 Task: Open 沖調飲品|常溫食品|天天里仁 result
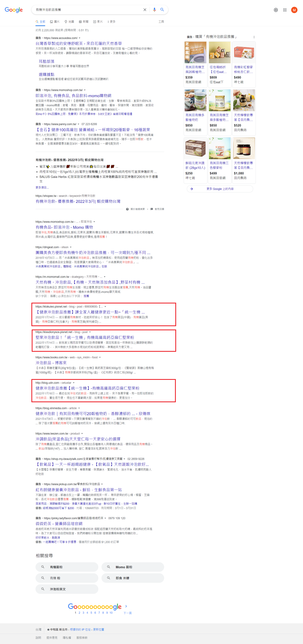[78, 439]
